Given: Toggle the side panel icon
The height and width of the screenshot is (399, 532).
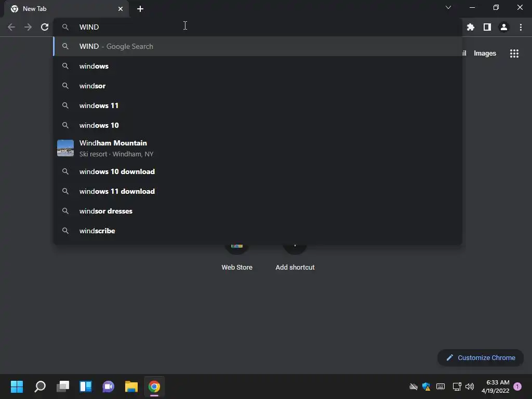Looking at the screenshot, I should [x=487, y=27].
